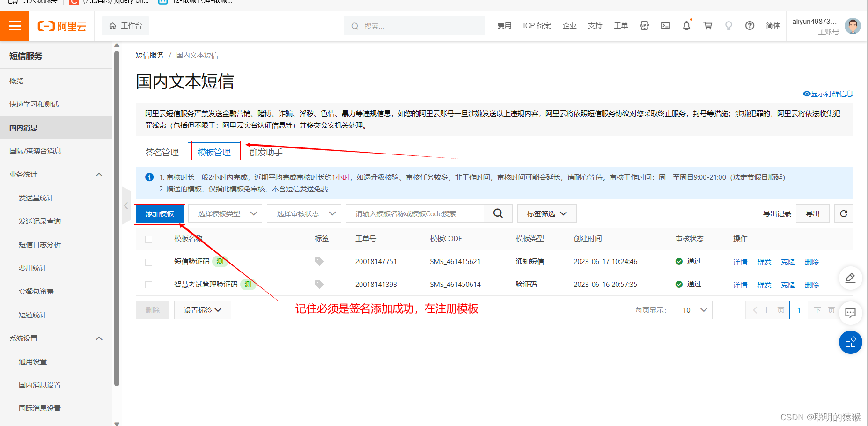The height and width of the screenshot is (426, 868).
Task: Open the 费用 menu
Action: [504, 26]
